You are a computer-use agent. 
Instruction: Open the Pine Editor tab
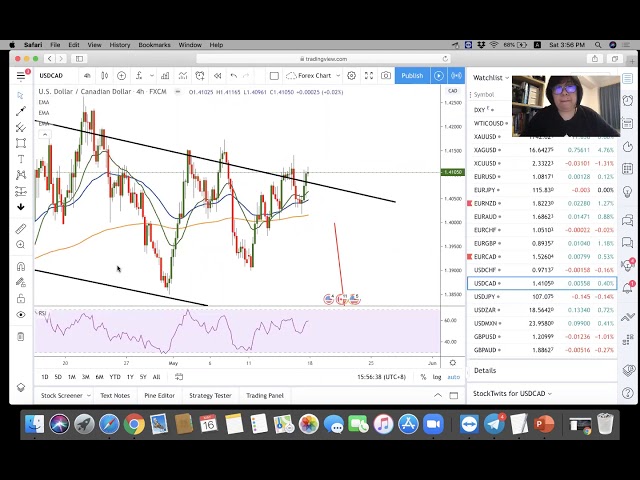(159, 395)
